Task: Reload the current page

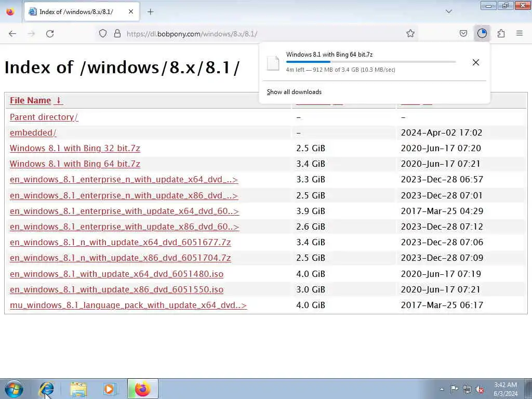Action: (50, 34)
